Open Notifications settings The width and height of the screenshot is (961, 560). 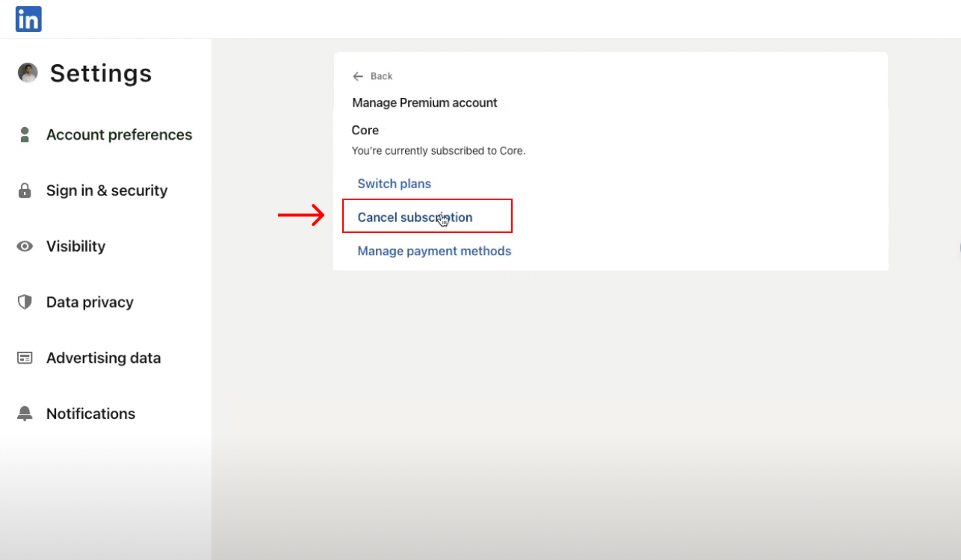tap(90, 414)
